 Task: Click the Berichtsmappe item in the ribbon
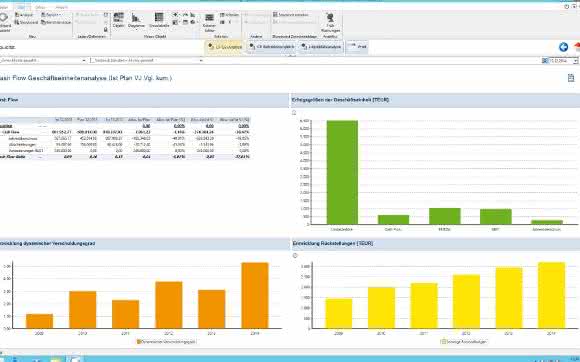pos(56,23)
